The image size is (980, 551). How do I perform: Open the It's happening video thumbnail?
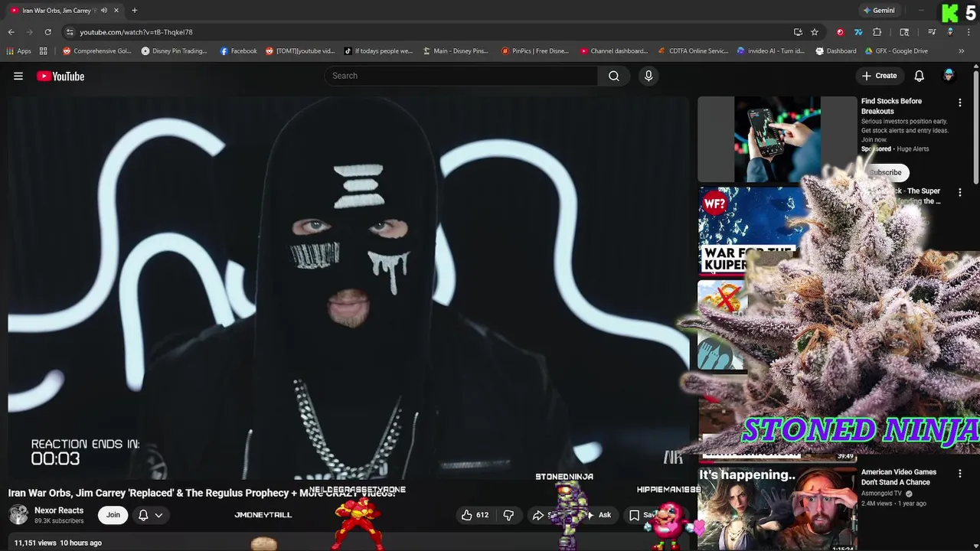pos(777,508)
